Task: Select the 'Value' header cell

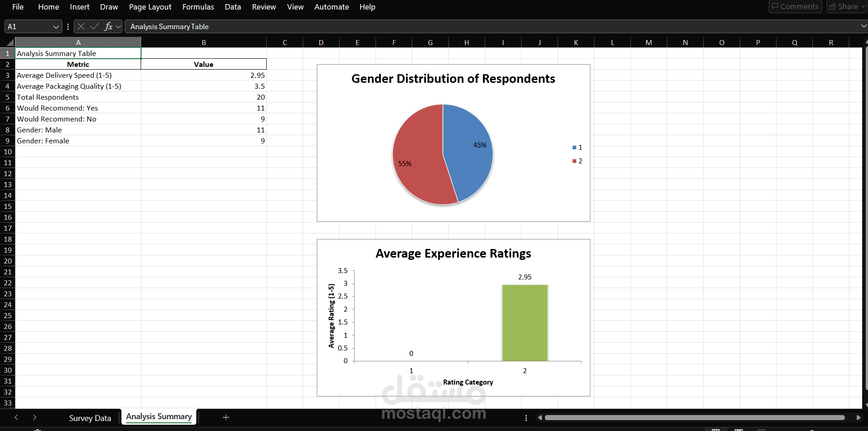Action: pos(203,64)
